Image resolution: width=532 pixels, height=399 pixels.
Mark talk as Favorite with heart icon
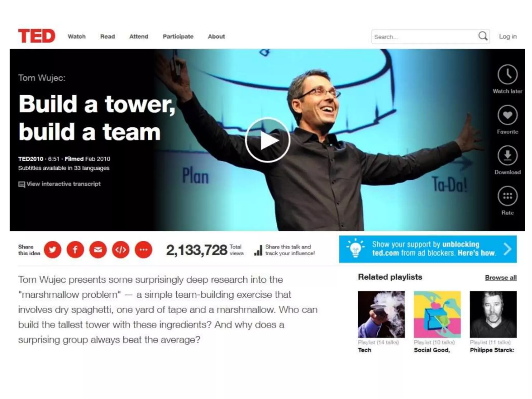[507, 115]
